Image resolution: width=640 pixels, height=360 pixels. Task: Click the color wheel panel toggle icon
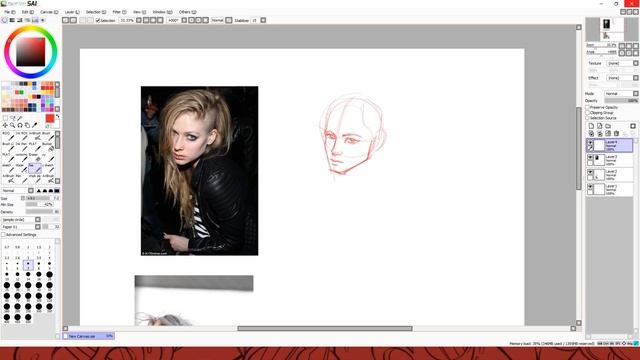4,20
